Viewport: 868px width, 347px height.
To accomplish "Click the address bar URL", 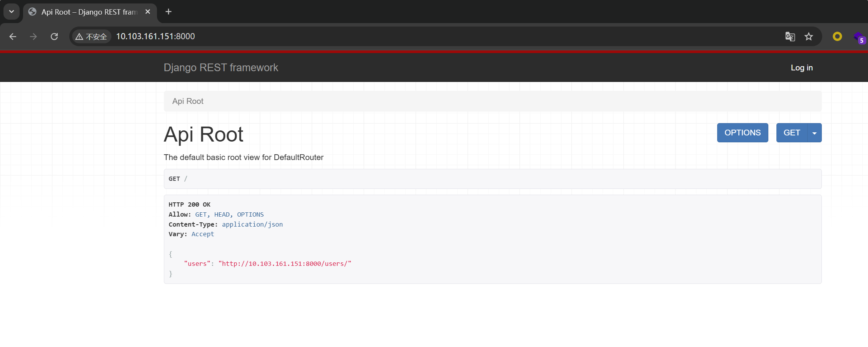I will pos(155,36).
